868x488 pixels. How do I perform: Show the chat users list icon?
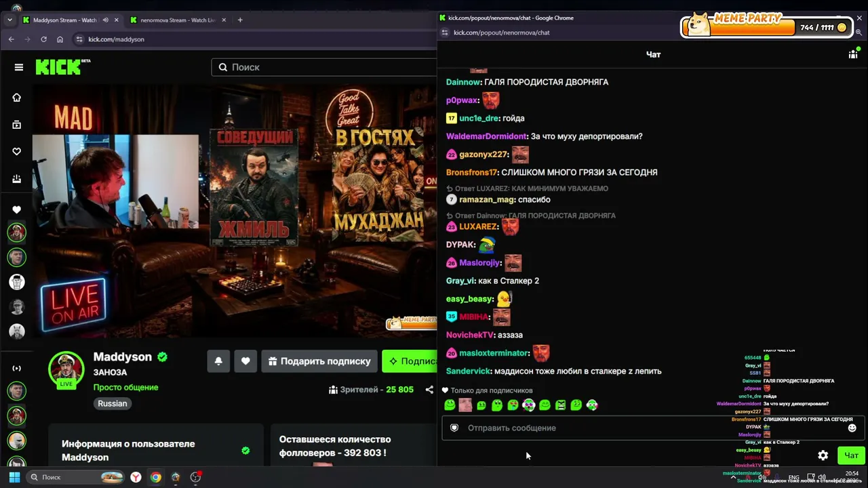pyautogui.click(x=853, y=54)
